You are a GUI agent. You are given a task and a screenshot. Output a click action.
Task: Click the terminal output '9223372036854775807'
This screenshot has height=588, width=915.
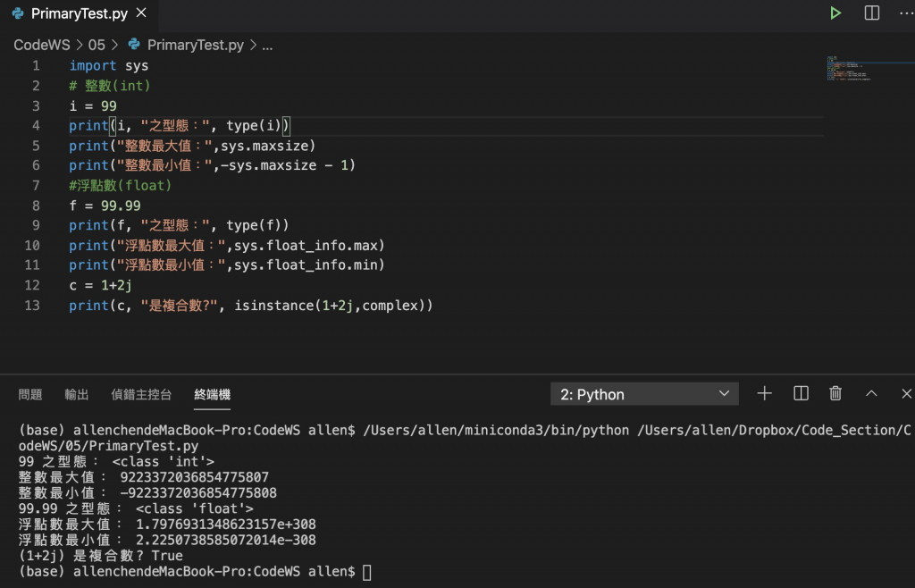(x=194, y=477)
